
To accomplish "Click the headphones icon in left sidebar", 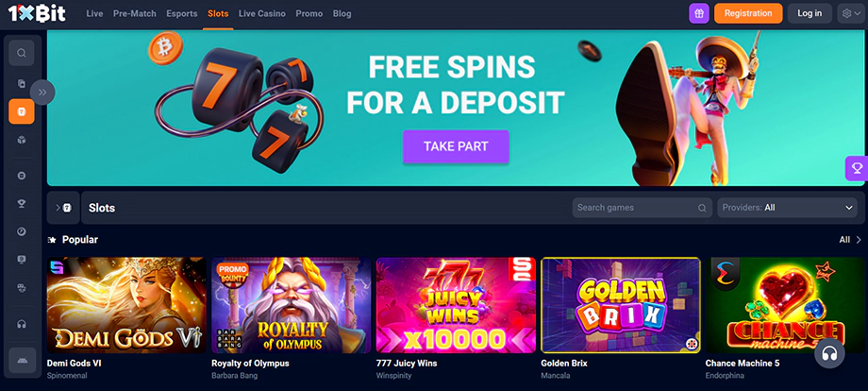I will 22,324.
